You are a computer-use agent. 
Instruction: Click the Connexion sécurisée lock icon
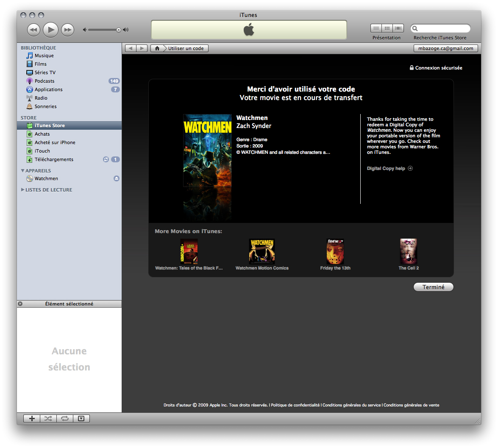(412, 68)
